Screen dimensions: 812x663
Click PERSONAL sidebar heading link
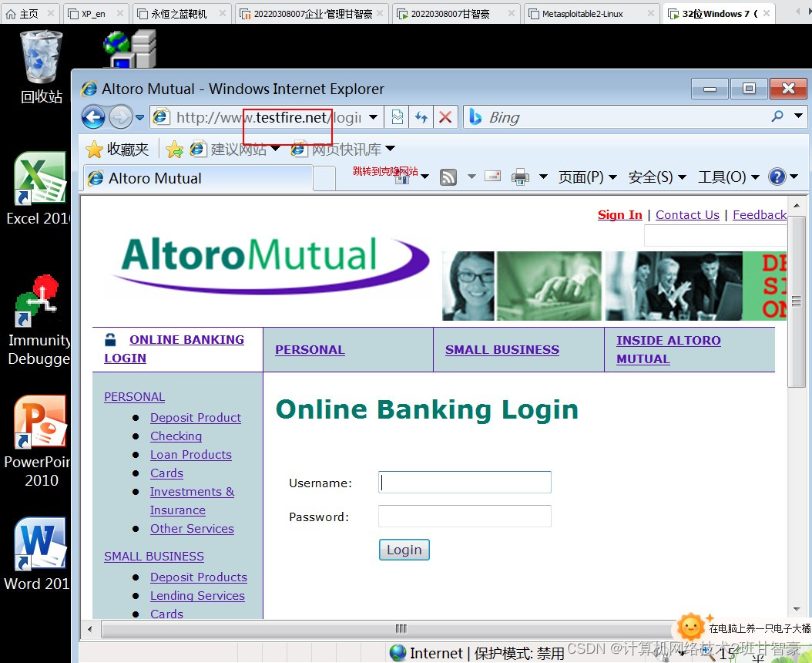[134, 396]
